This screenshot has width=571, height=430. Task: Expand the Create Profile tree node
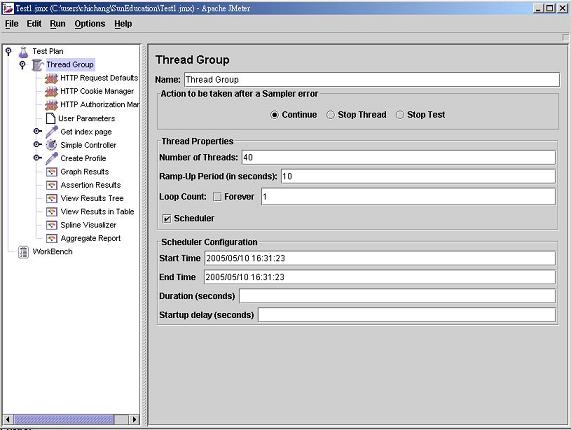pos(38,158)
